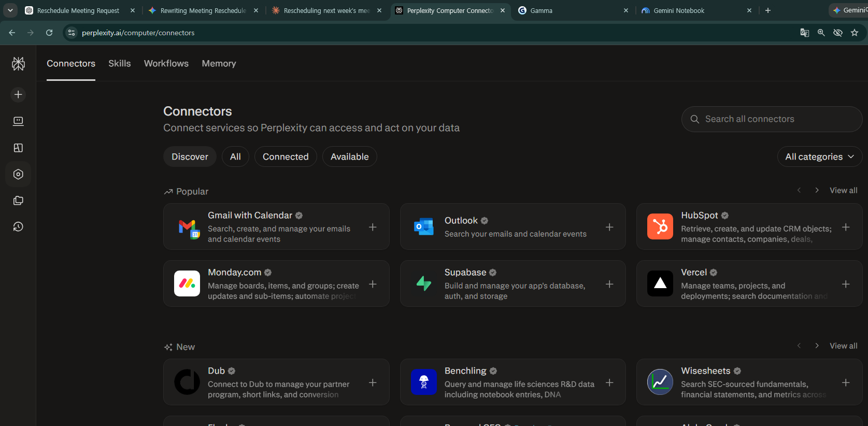868x426 pixels.
Task: Click the Outlook logo icon
Action: pyautogui.click(x=424, y=226)
